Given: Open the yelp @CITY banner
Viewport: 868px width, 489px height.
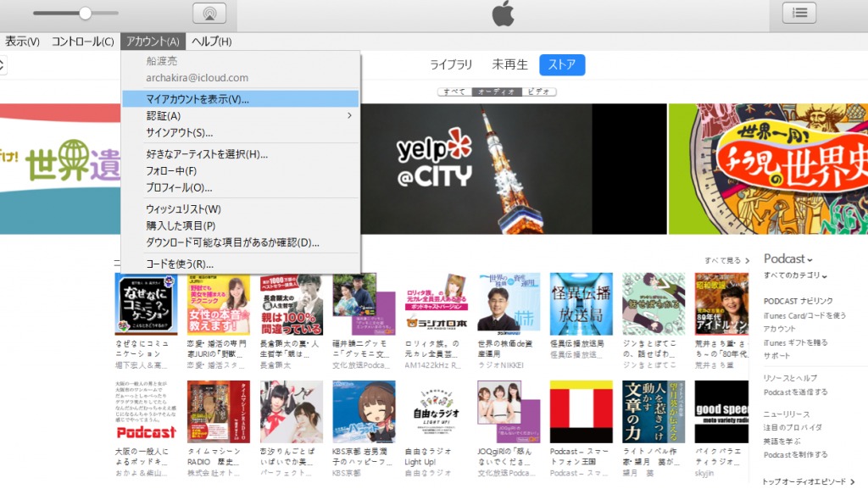Looking at the screenshot, I should 514,169.
